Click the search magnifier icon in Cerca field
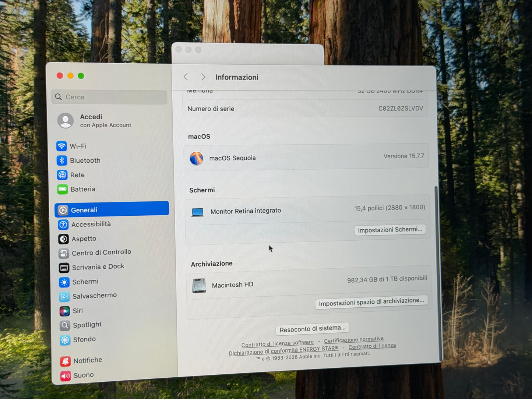This screenshot has height=399, width=532. coord(58,97)
